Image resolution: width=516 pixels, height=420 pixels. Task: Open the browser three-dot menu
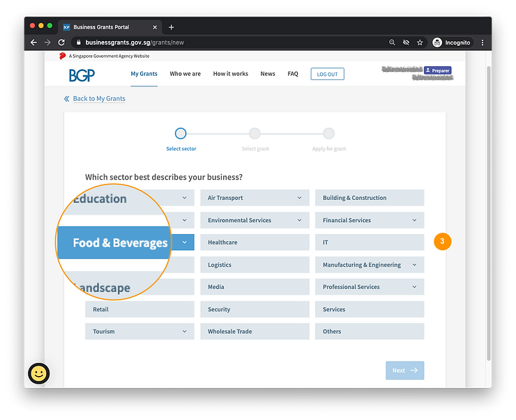(x=483, y=42)
